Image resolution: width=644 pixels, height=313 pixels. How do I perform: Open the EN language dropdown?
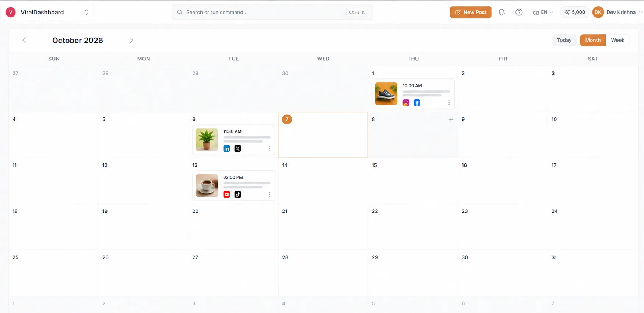click(x=542, y=12)
